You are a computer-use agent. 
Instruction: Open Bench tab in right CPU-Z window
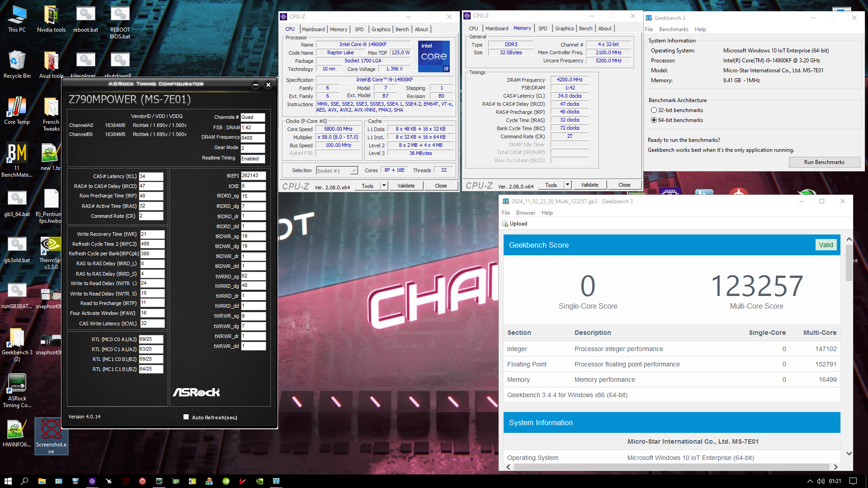585,28
